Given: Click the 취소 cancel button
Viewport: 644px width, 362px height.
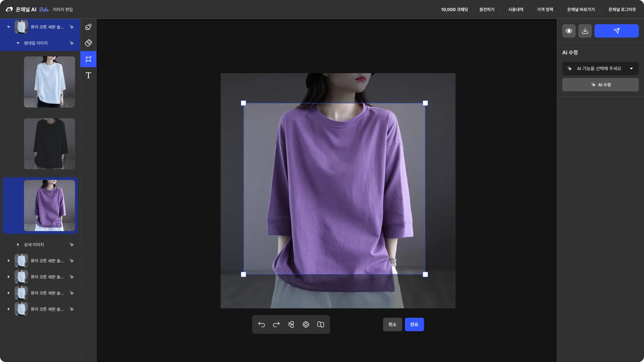Looking at the screenshot, I should (x=392, y=325).
